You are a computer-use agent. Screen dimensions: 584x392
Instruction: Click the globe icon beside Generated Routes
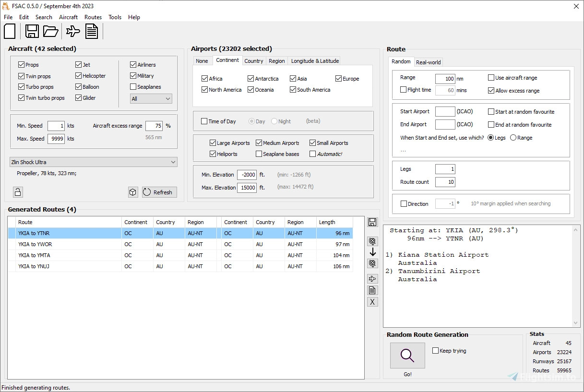coord(372,241)
